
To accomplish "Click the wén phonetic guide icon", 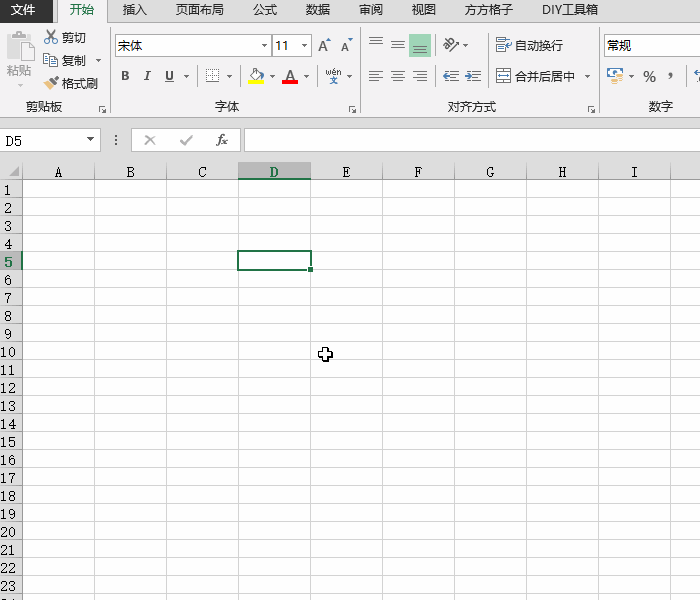I will [333, 76].
